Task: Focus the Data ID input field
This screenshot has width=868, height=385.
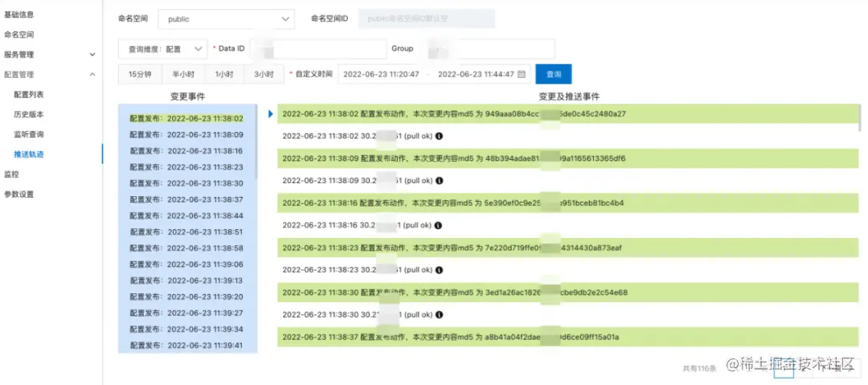Action: [x=318, y=49]
